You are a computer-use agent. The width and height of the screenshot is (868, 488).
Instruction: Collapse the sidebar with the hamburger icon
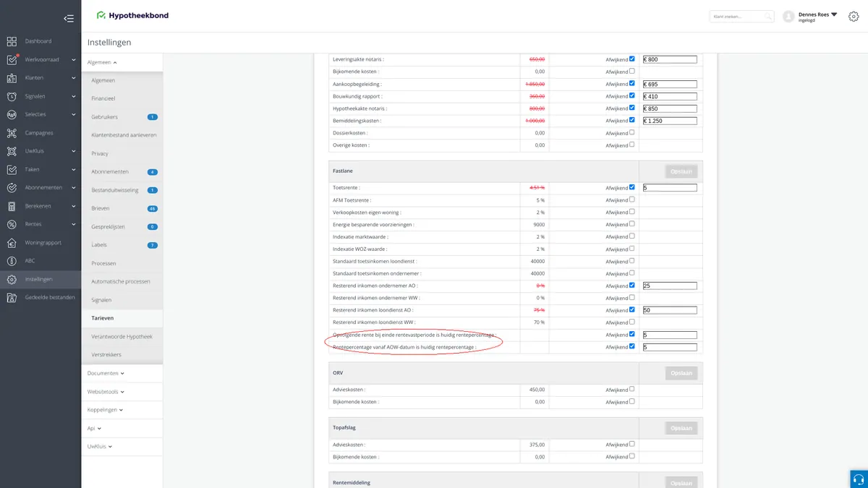pos(69,18)
